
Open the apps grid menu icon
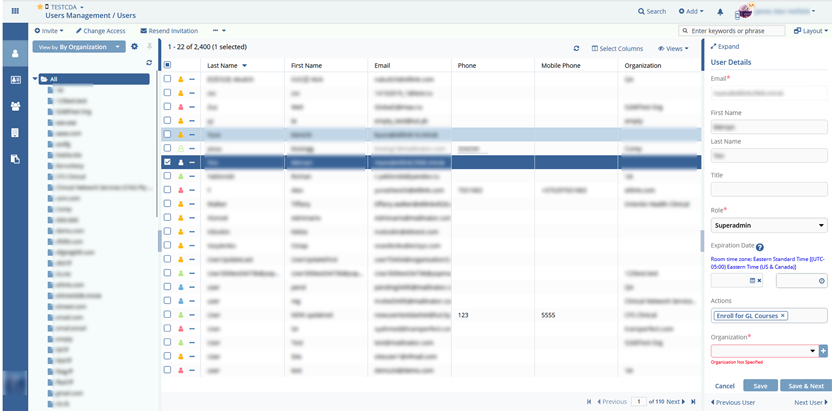12,11
